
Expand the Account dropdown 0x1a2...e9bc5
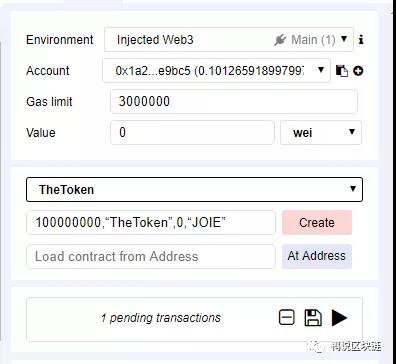[x=216, y=70]
